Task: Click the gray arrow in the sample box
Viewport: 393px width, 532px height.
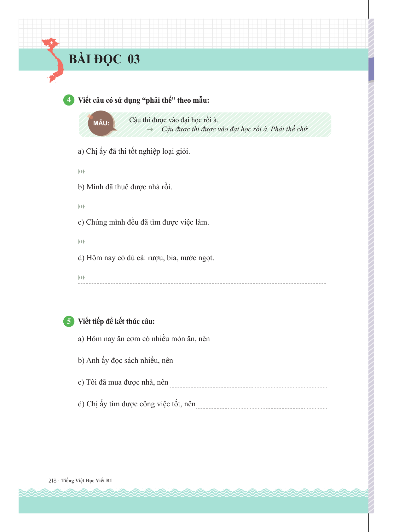Action: click(x=150, y=129)
